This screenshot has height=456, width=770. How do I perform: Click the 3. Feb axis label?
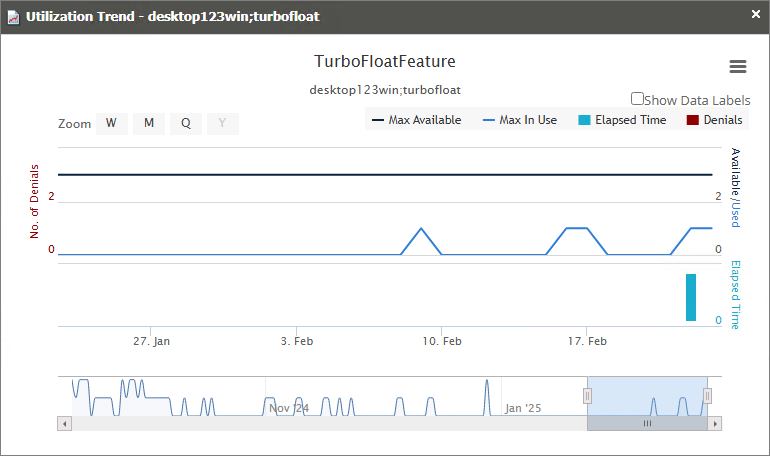point(297,341)
